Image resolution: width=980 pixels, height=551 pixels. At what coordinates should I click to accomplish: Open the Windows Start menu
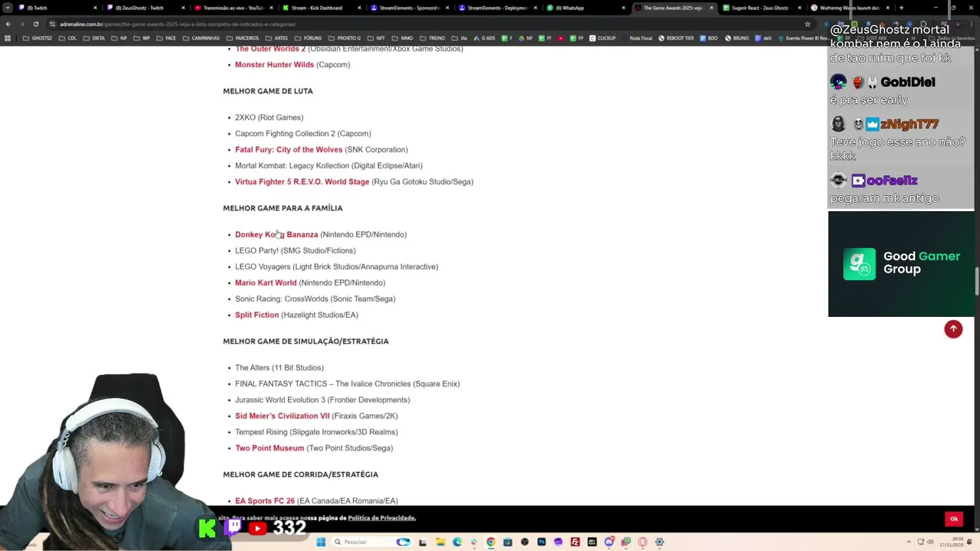(321, 542)
